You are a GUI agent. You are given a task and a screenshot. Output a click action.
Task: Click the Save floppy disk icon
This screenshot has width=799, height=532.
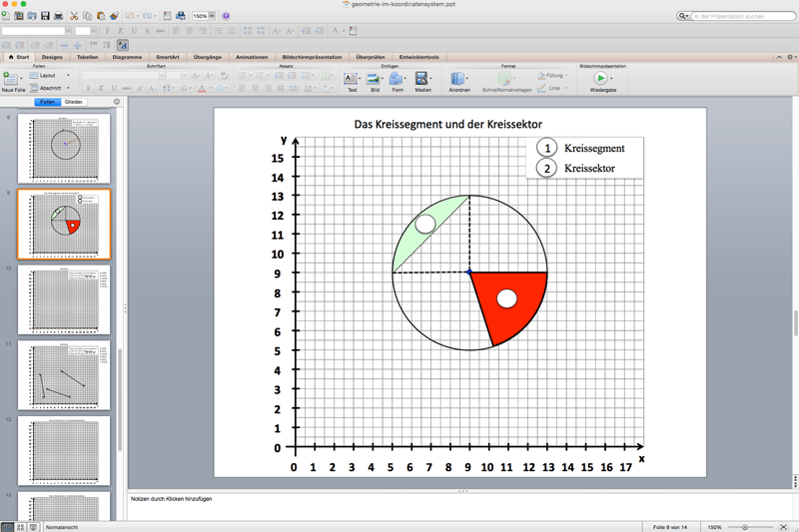pyautogui.click(x=45, y=16)
